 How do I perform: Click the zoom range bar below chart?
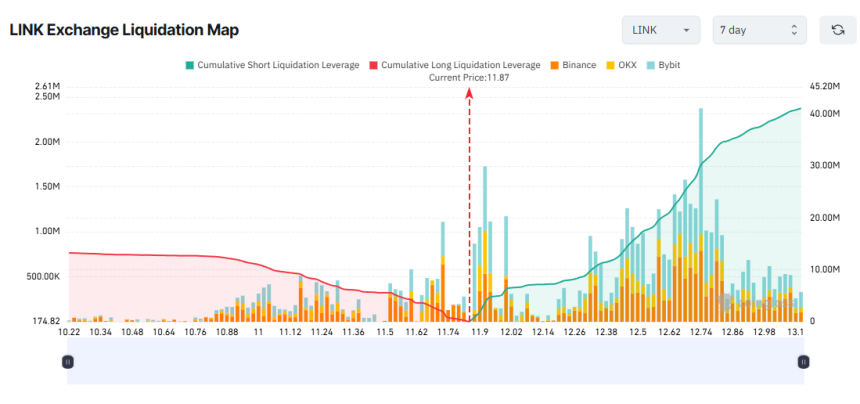pyautogui.click(x=435, y=362)
